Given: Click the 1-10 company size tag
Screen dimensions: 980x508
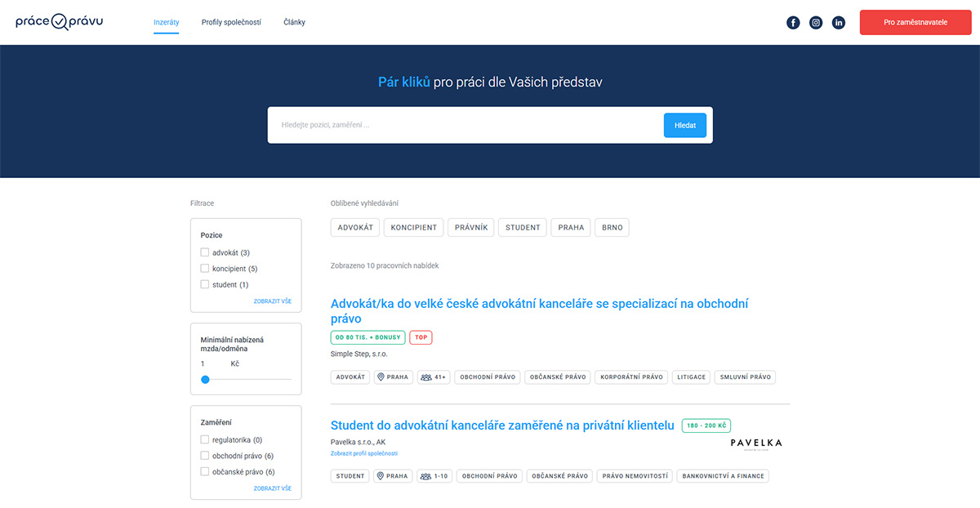Looking at the screenshot, I should [434, 476].
